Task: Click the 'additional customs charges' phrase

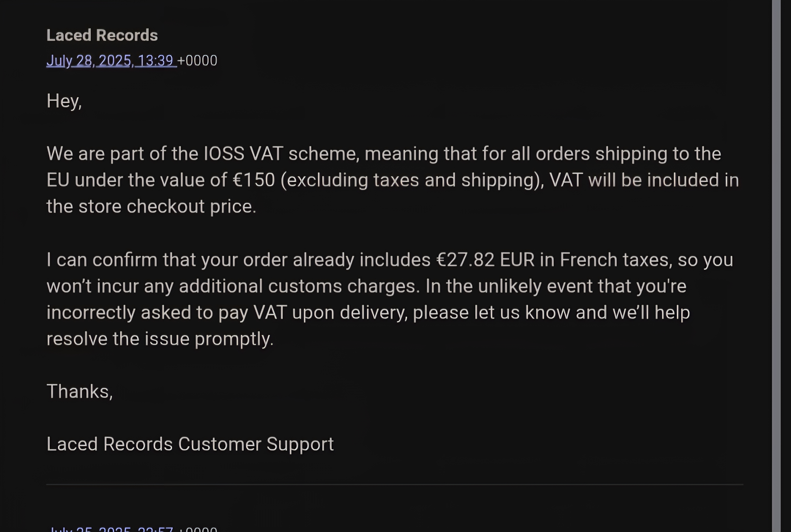Action: (x=299, y=286)
